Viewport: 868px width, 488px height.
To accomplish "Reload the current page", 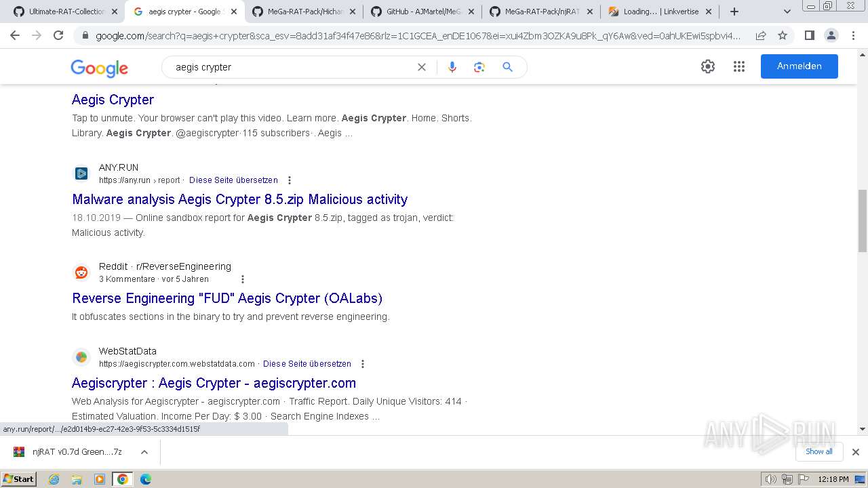I will click(x=58, y=35).
